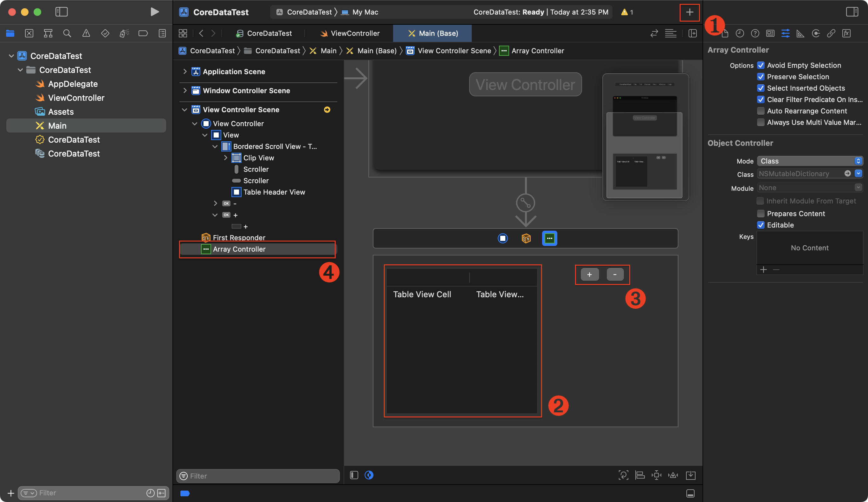Image resolution: width=868 pixels, height=502 pixels.
Task: Open the Library with the plus button
Action: click(689, 12)
